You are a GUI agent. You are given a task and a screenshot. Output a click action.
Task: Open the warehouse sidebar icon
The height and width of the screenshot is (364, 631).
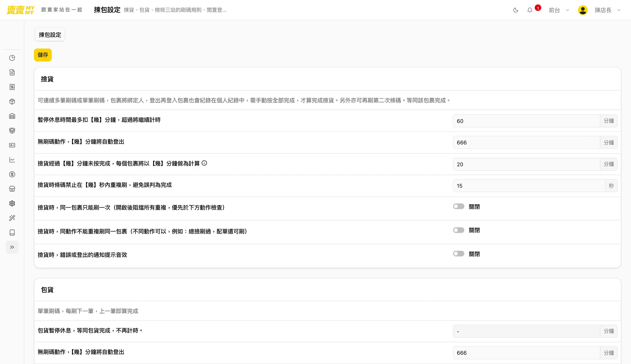(12, 116)
